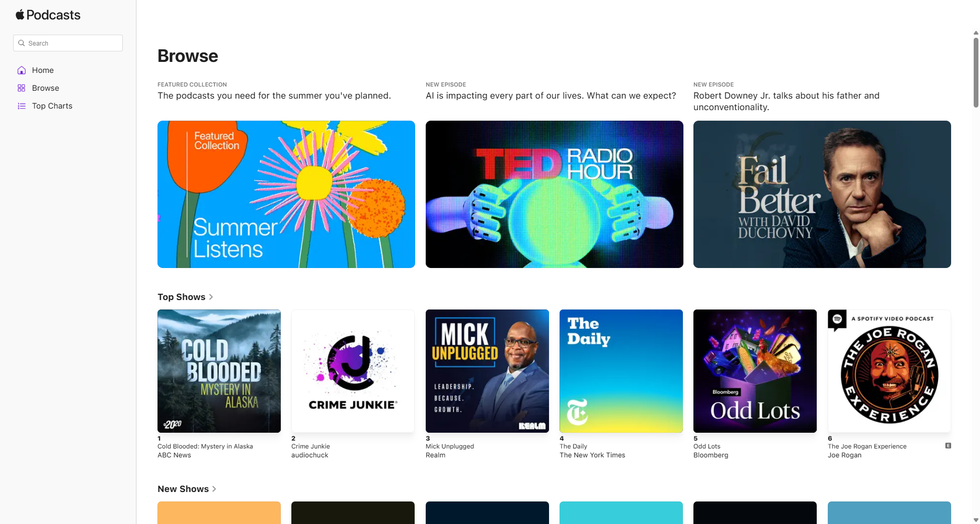Screen dimensions: 980x524
Task: Click the explicit badge on Joe Rogan Experience
Action: [x=948, y=446]
